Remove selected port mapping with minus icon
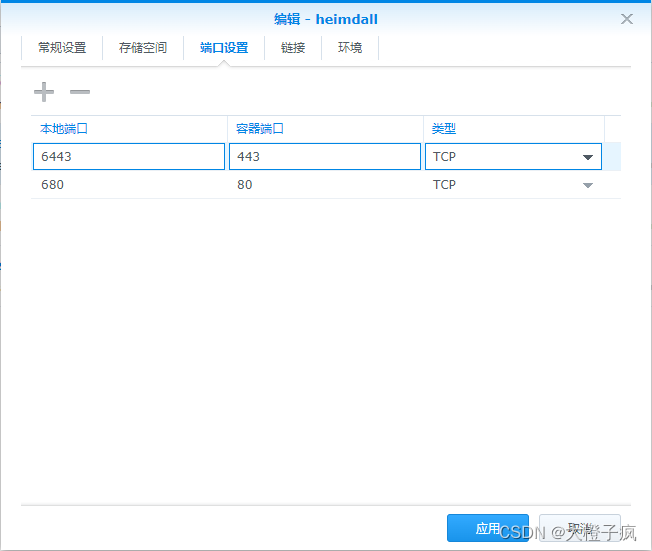 click(x=80, y=92)
